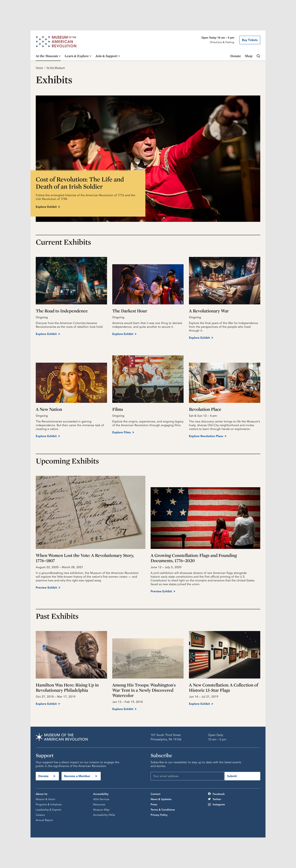Expand the At the Museum menu
This screenshot has width=296, height=868.
(x=48, y=56)
